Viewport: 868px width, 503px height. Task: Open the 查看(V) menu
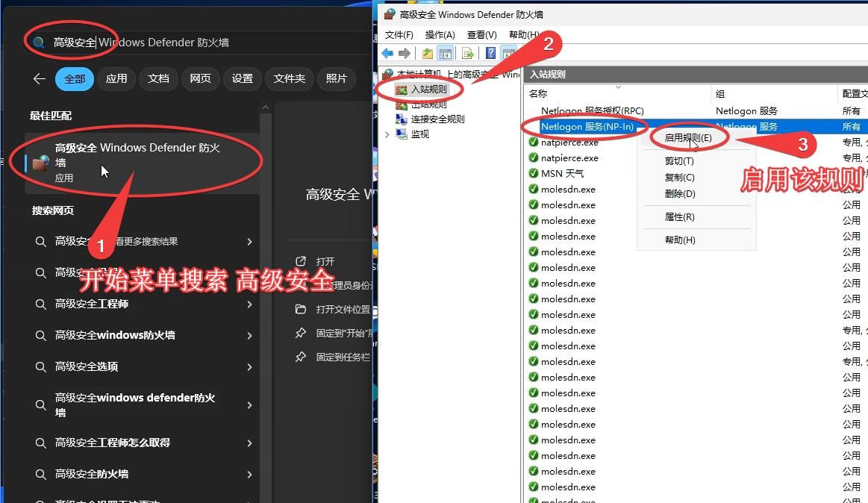point(481,34)
